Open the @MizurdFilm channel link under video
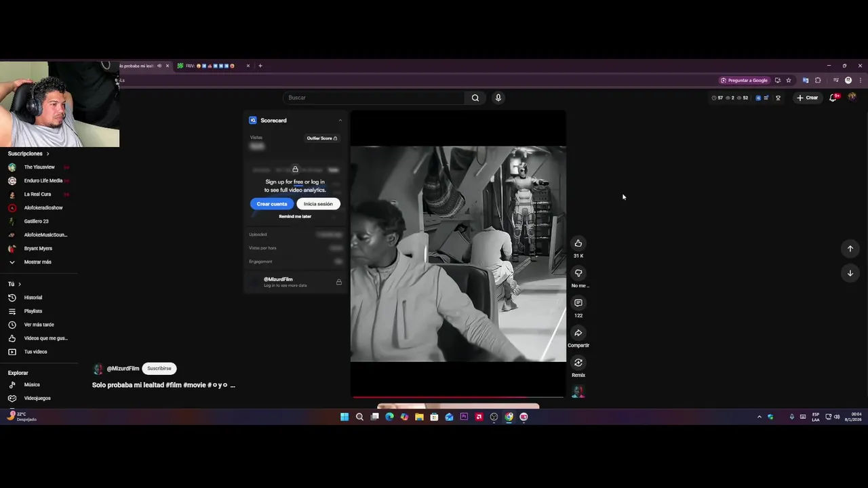Image resolution: width=868 pixels, height=488 pixels. click(x=123, y=369)
